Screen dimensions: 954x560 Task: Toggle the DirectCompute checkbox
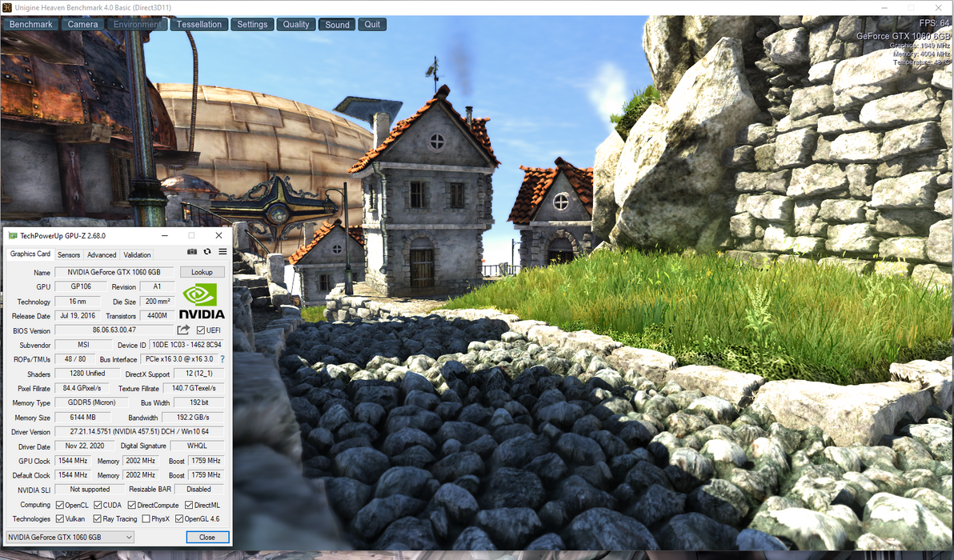(131, 505)
